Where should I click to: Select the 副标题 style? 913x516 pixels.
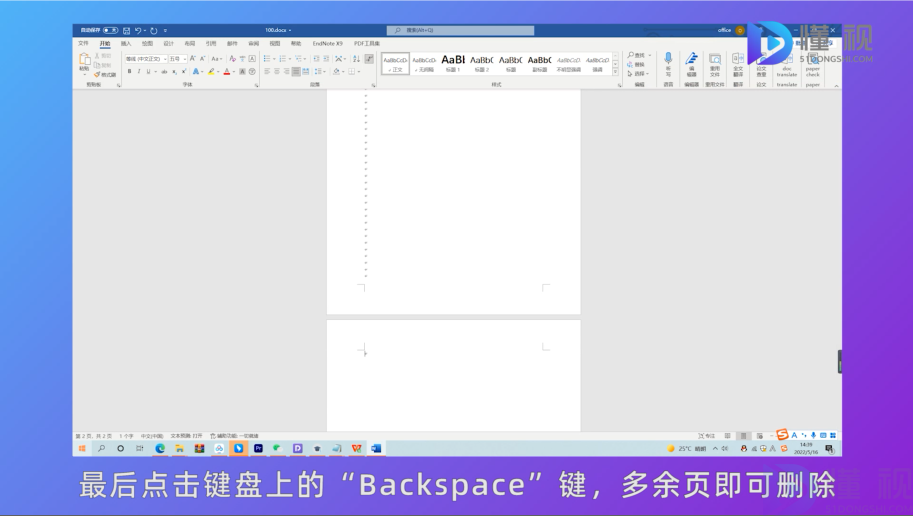click(x=539, y=63)
